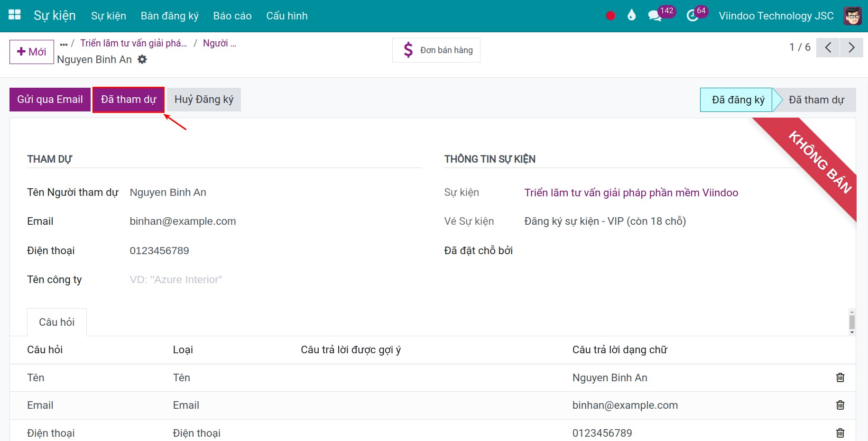This screenshot has width=868, height=441.
Task: Select the Câu hỏi tab
Action: (57, 322)
